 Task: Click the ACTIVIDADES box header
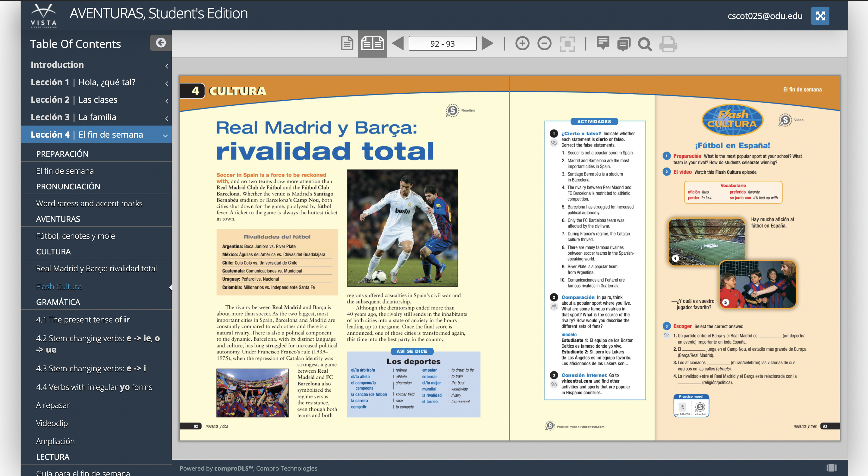click(x=594, y=122)
